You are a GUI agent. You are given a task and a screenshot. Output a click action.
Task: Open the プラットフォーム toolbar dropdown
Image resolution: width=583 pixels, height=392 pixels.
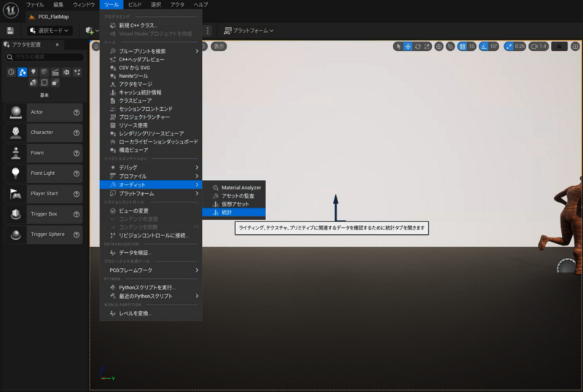(x=249, y=31)
